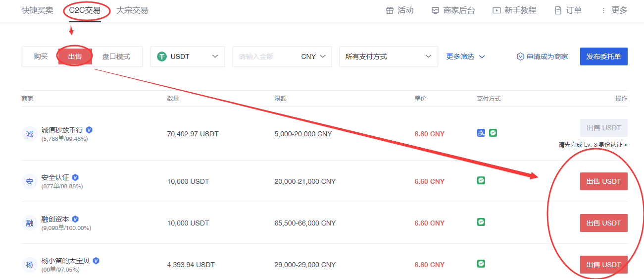Image resolution: width=644 pixels, height=279 pixels.
Task: Switch to the 大宗交易 tab
Action: (x=132, y=10)
